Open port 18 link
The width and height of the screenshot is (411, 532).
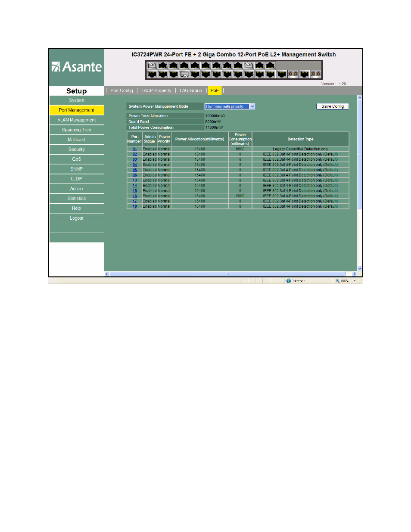[x=135, y=206]
